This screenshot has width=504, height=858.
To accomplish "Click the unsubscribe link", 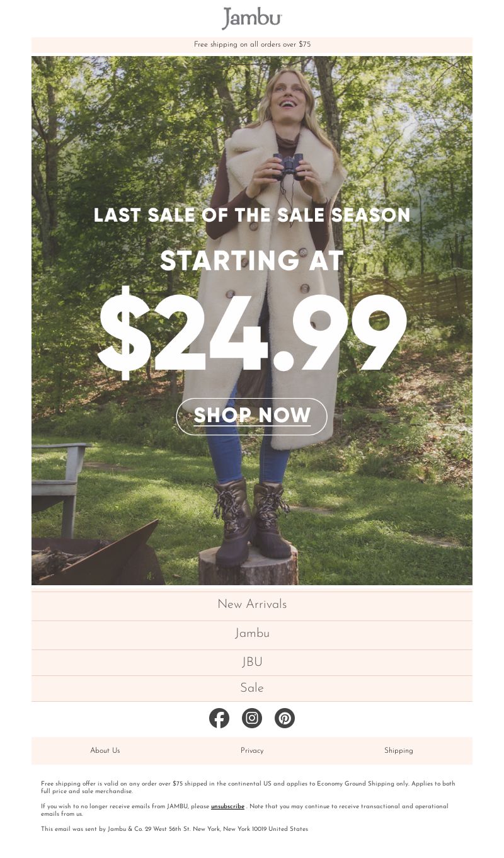I will click(x=227, y=806).
